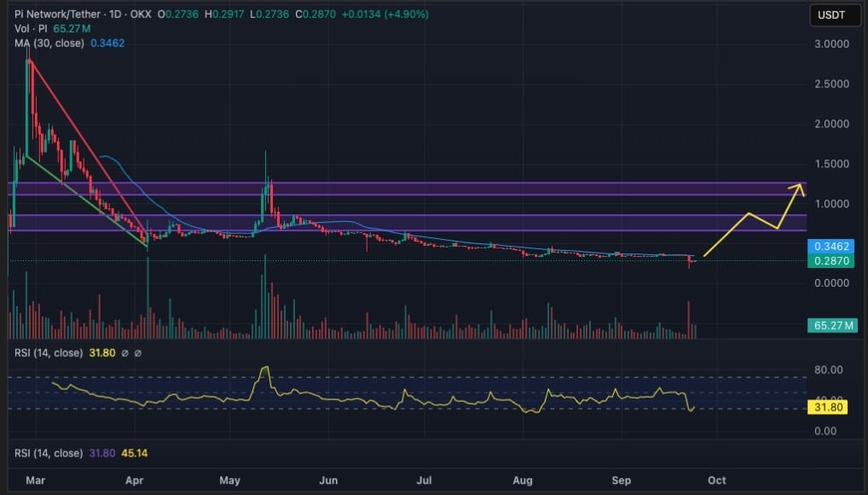Select the green lower trendline on the chart
Screen dimensions: 868x495
tap(86, 201)
